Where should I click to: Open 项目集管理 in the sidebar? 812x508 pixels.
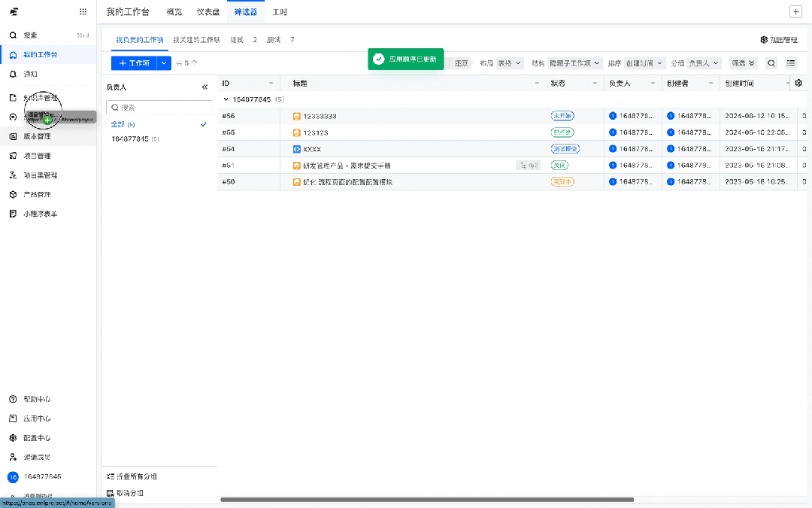click(48, 175)
